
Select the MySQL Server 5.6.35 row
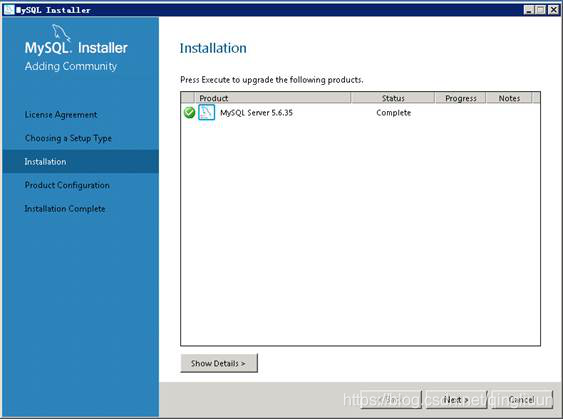360,113
